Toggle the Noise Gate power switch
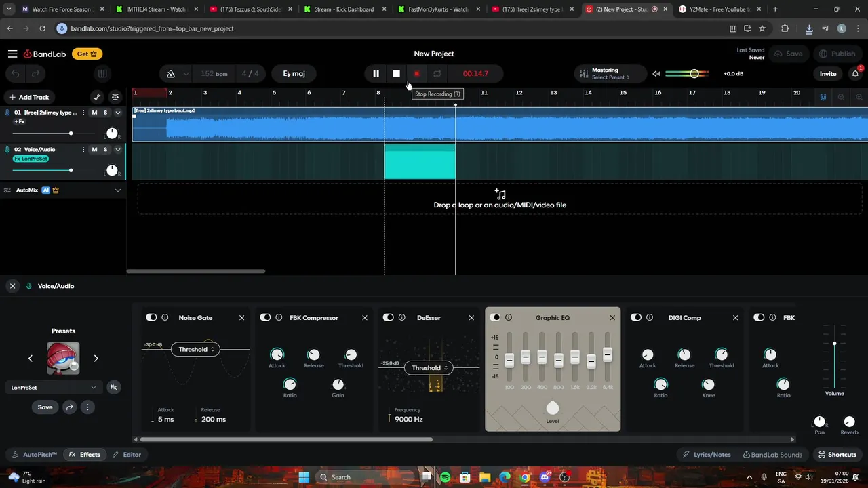 pos(151,317)
